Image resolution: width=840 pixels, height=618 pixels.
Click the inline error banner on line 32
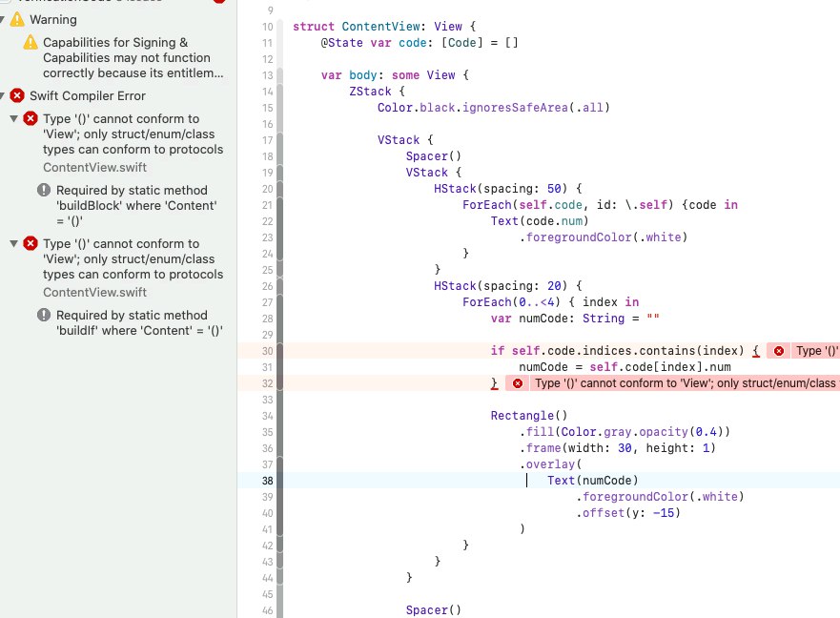(673, 383)
